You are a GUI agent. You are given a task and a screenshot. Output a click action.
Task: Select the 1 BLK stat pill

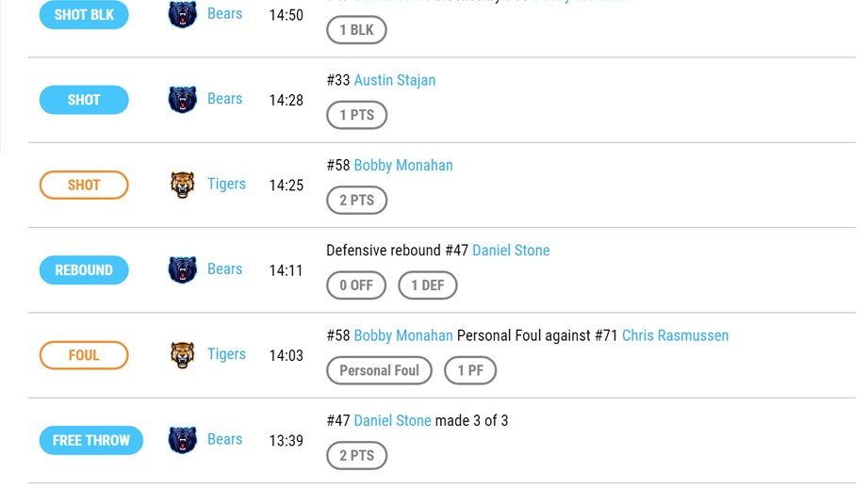356,30
